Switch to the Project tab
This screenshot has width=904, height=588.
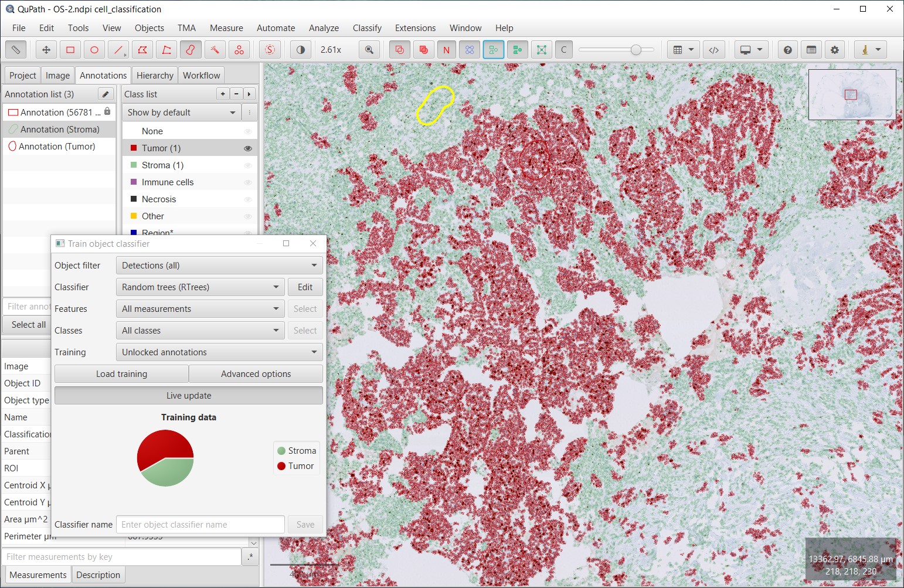tap(23, 75)
